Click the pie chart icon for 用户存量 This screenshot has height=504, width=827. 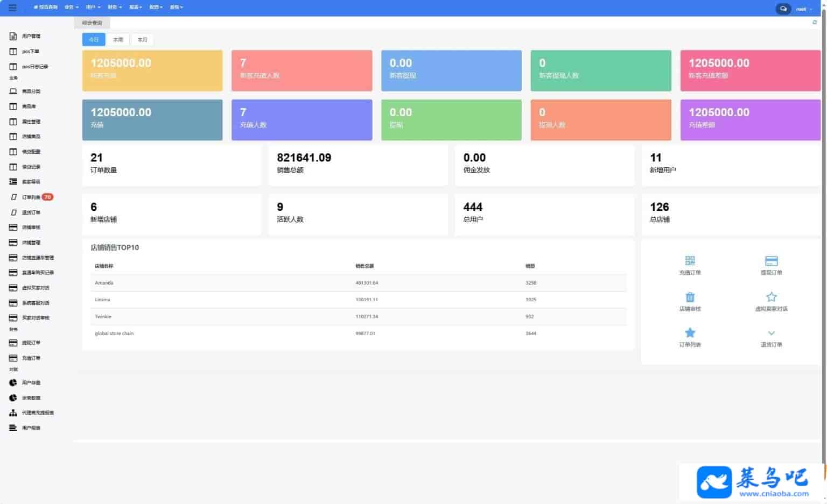point(13,382)
